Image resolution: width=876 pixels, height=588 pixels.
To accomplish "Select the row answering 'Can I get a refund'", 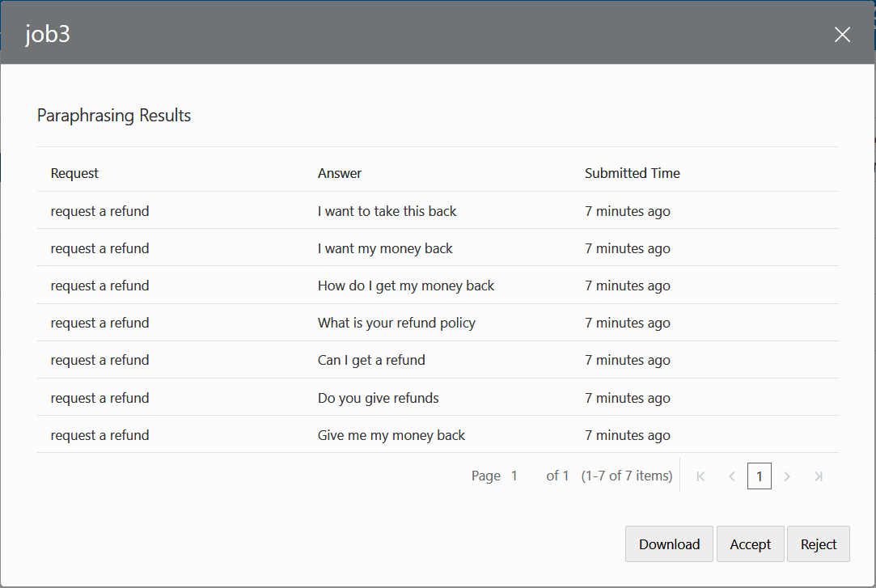I will 371,360.
